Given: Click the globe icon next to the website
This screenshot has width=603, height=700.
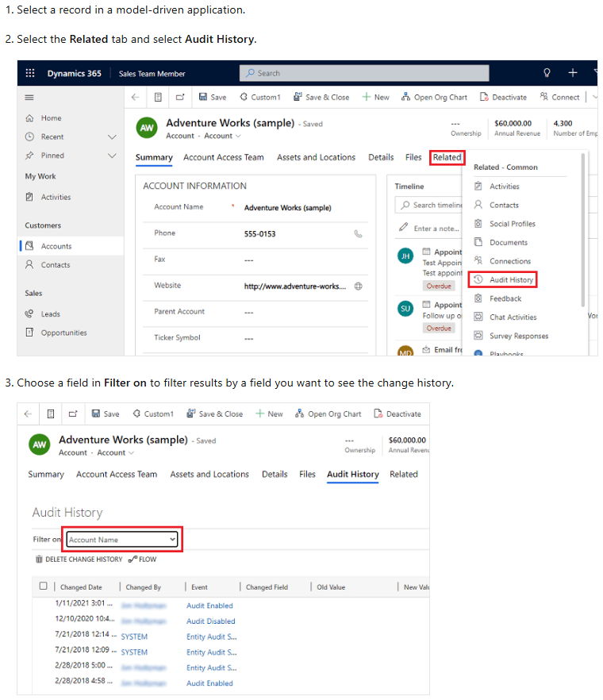Looking at the screenshot, I should click(358, 287).
